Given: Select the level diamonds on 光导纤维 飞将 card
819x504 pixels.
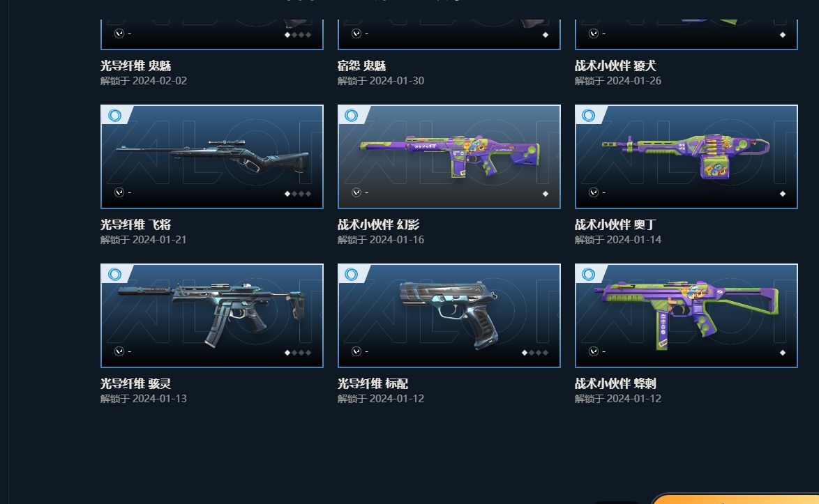Looking at the screenshot, I should (298, 194).
